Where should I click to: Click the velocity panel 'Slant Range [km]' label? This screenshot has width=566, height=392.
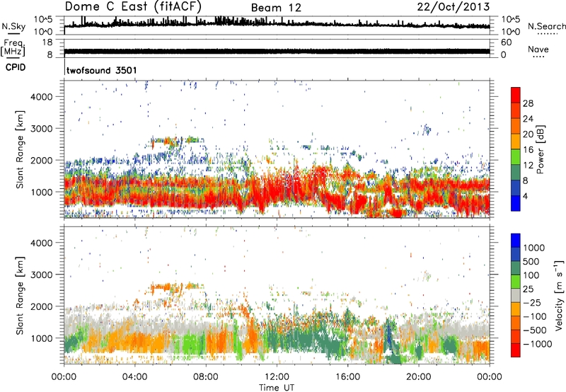[x=20, y=296]
